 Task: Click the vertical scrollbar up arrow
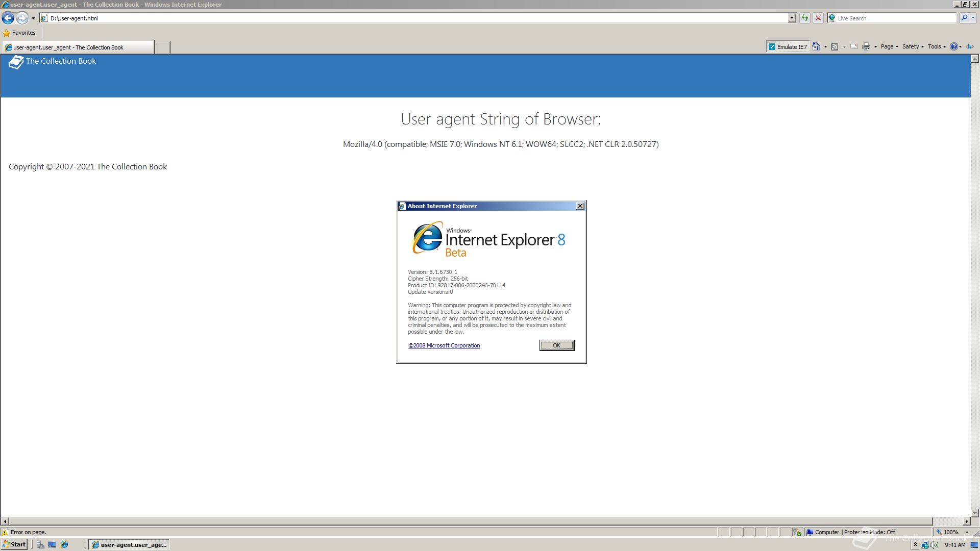click(x=975, y=59)
